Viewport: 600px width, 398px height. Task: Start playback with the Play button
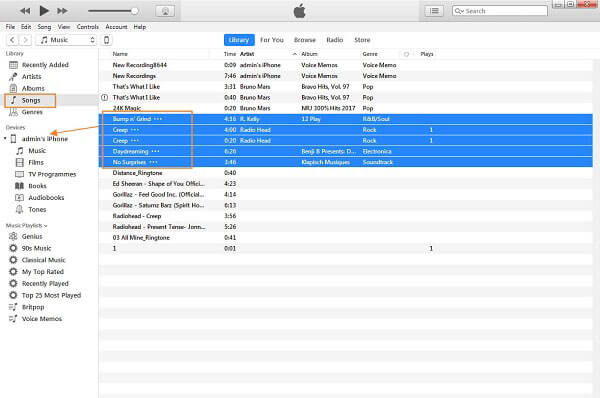(44, 11)
